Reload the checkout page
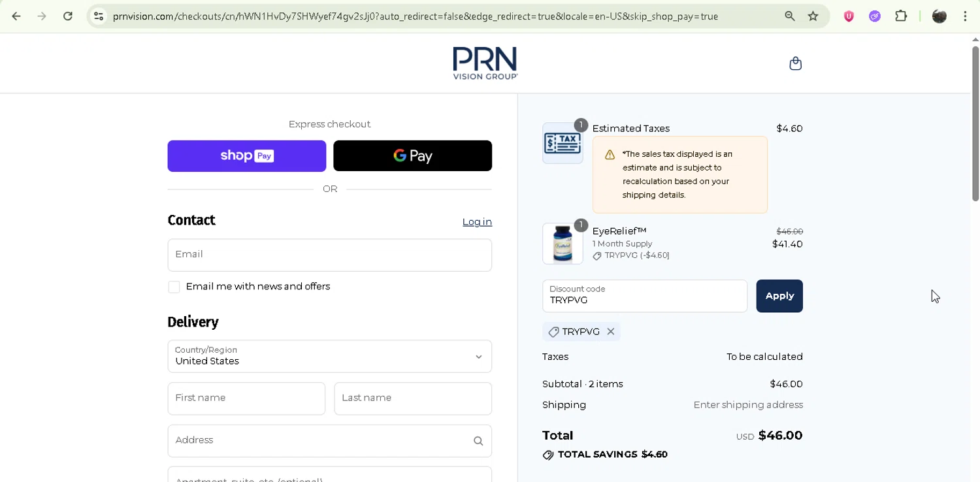Viewport: 980px width, 482px height. (x=68, y=16)
